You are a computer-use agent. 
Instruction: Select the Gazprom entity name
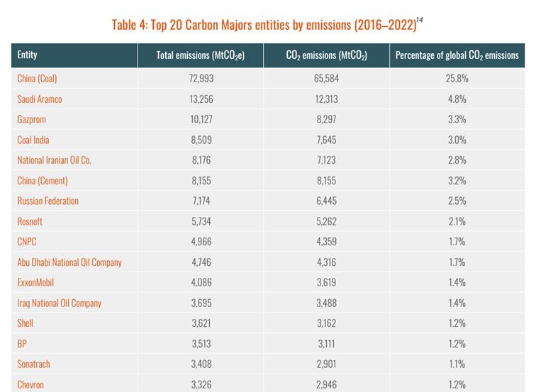tap(33, 120)
